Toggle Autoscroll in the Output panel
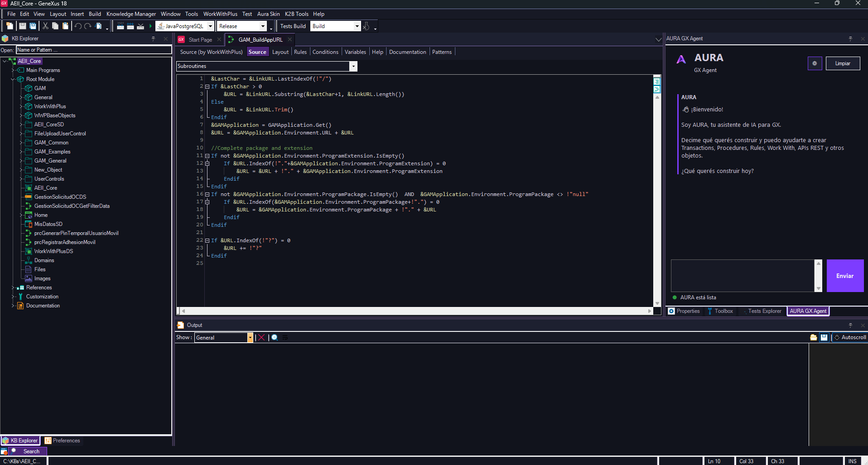 [850, 337]
